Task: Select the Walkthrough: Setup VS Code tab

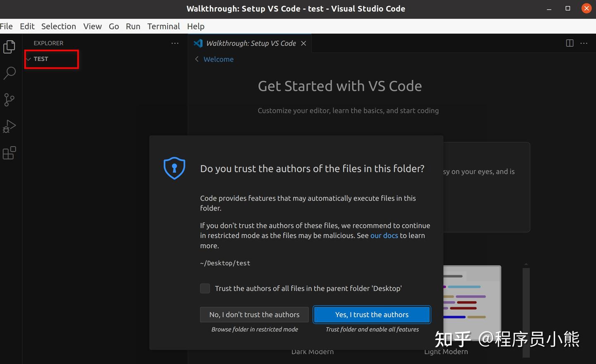Action: [x=250, y=43]
